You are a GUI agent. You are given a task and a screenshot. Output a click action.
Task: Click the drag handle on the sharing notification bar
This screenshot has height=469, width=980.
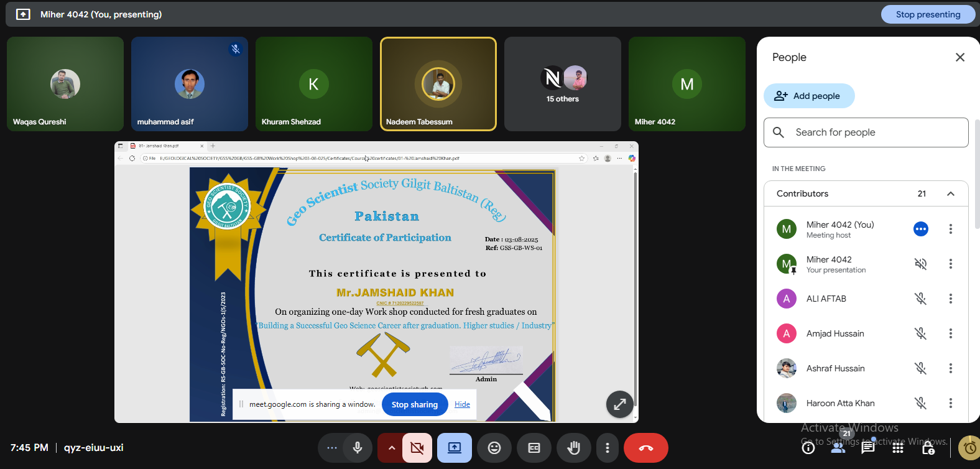point(241,404)
